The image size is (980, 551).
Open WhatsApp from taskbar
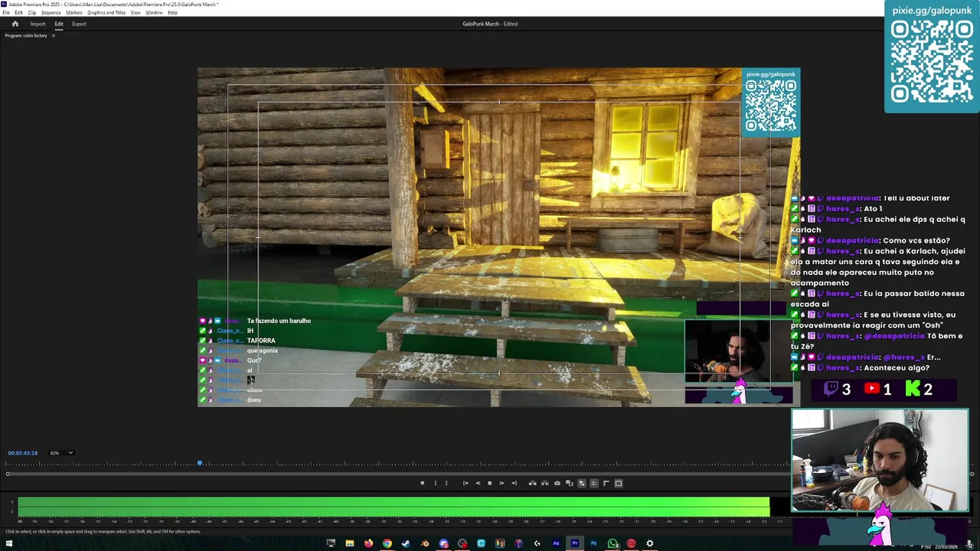tap(612, 543)
